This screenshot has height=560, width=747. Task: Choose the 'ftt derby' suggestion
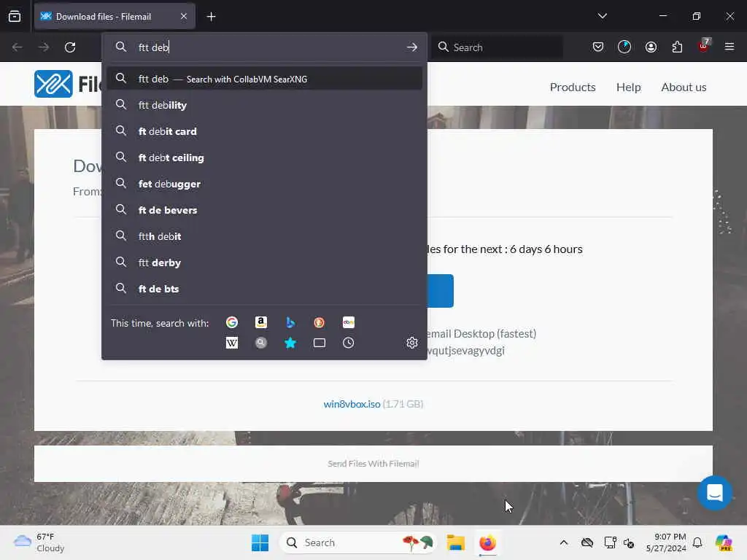click(264, 262)
